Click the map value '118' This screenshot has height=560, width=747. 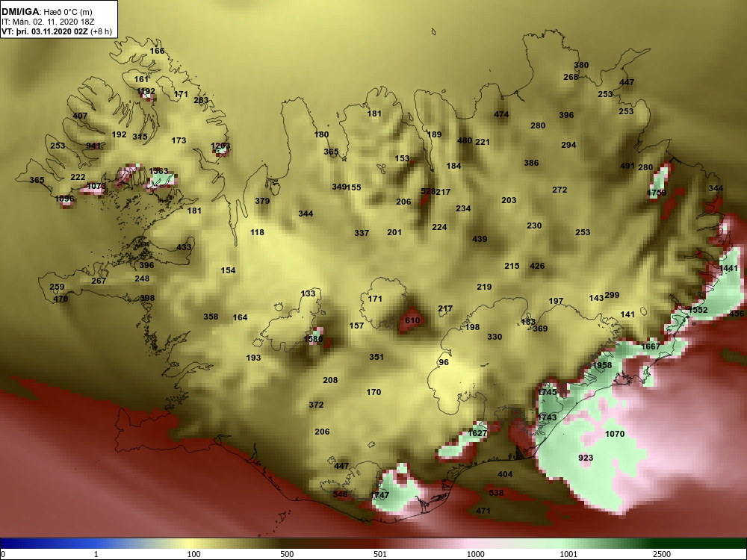click(257, 232)
